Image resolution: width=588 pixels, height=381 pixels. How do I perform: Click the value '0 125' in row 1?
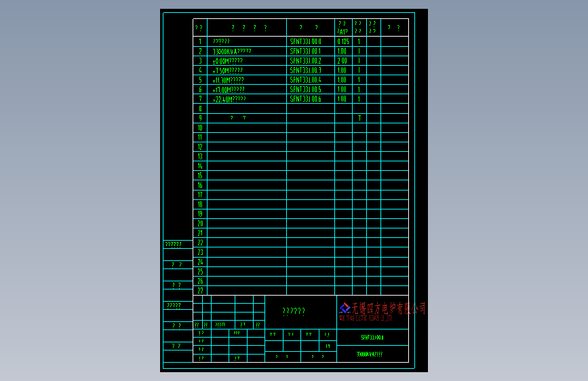coord(343,41)
